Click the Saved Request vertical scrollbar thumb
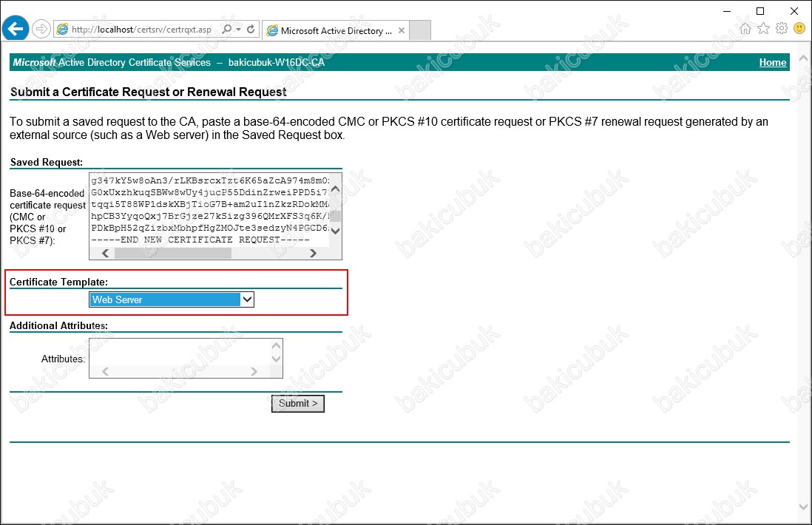This screenshot has height=525, width=812. [336, 216]
